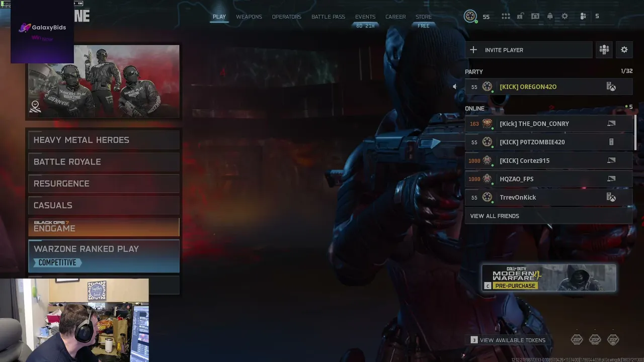The width and height of the screenshot is (644, 362).
Task: Open settings gear in the top bar
Action: point(565,16)
